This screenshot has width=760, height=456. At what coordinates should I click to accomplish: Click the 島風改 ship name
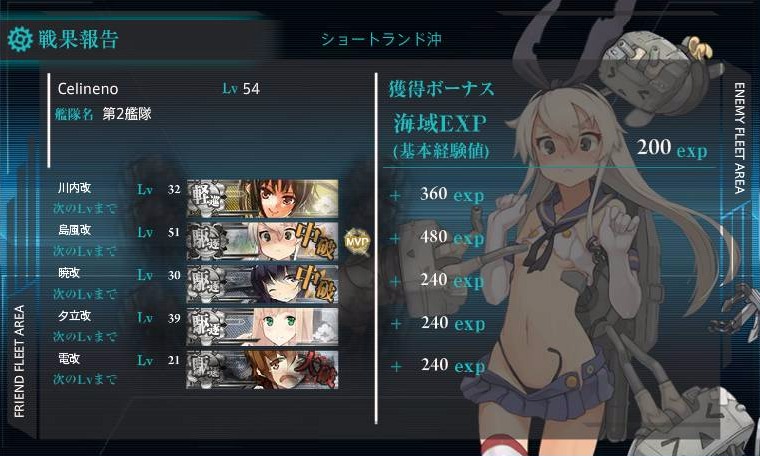click(75, 230)
